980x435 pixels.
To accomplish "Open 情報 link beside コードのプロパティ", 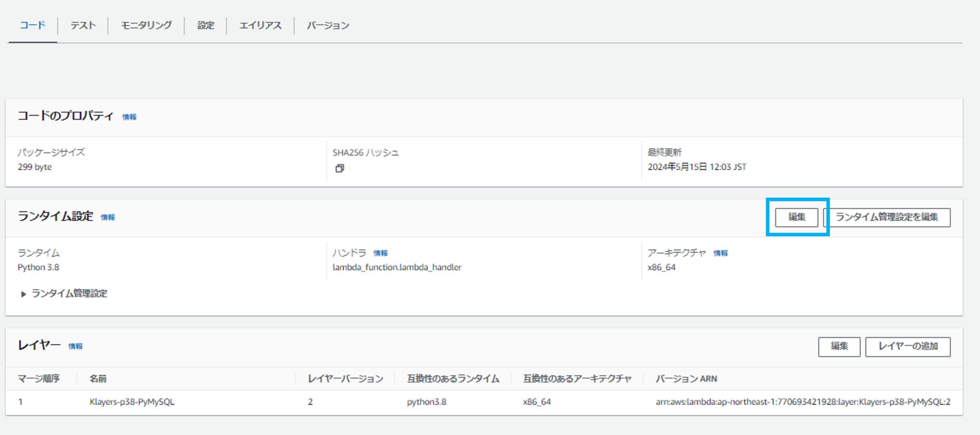I will pyautogui.click(x=129, y=117).
